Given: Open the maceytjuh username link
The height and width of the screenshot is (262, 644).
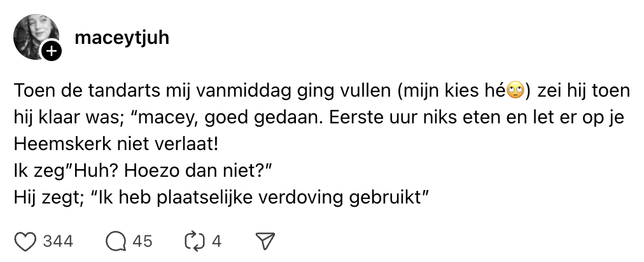Looking at the screenshot, I should point(122,38).
